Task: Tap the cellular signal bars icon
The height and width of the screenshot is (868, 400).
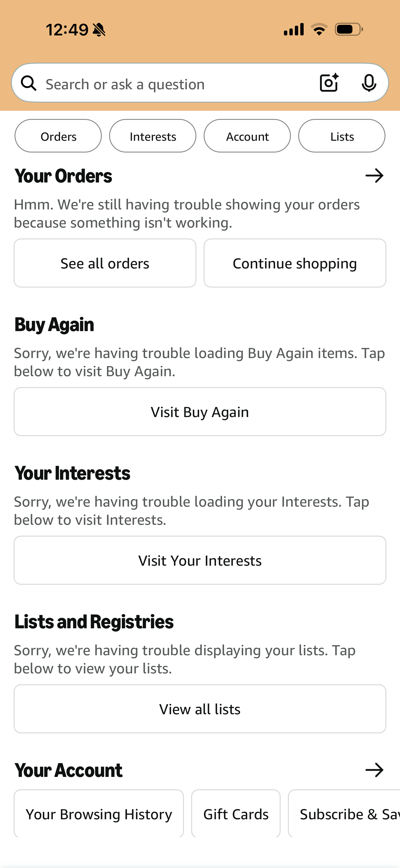Action: tap(294, 29)
